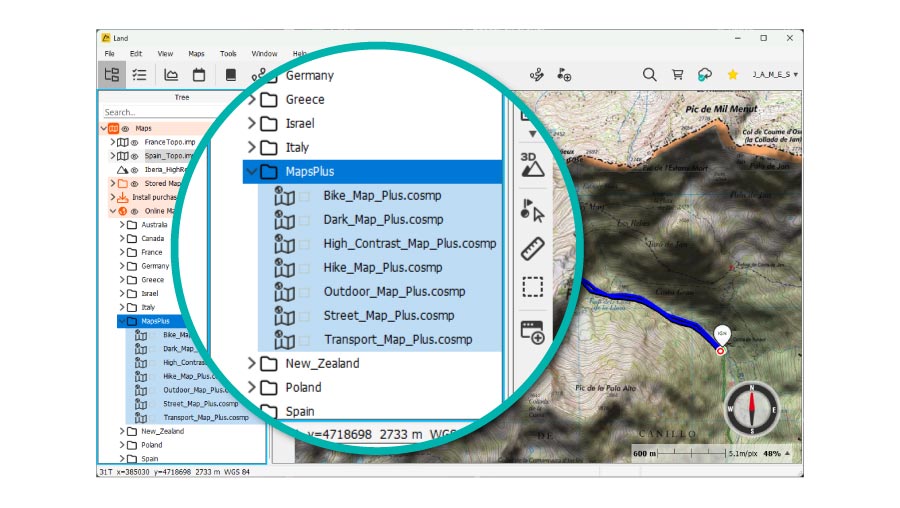Click the Iberia_HighRes mountain relief icon
Image resolution: width=900 pixels, height=508 pixels.
point(122,170)
